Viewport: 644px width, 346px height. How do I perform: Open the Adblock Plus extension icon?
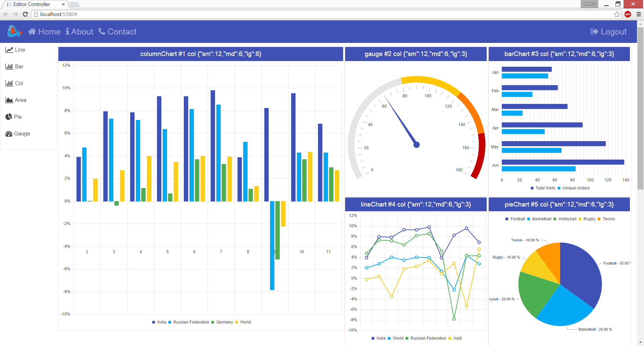pyautogui.click(x=628, y=14)
